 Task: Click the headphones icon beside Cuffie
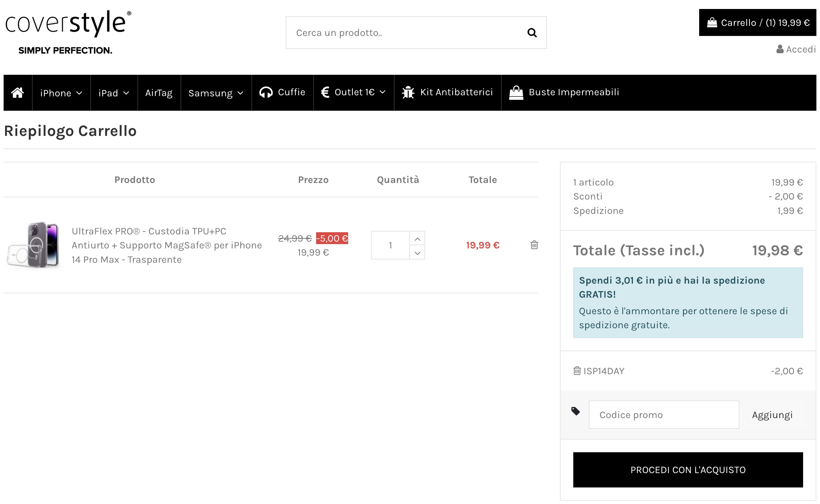pos(266,92)
